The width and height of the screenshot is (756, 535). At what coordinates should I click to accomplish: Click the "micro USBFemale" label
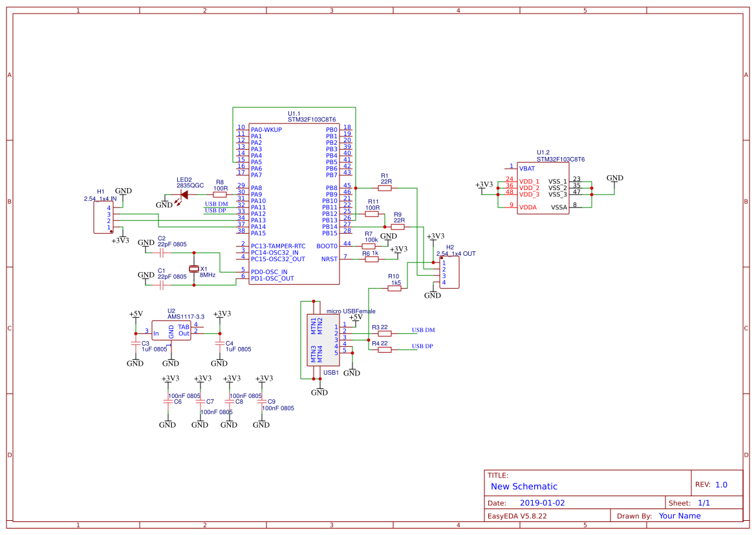click(351, 311)
